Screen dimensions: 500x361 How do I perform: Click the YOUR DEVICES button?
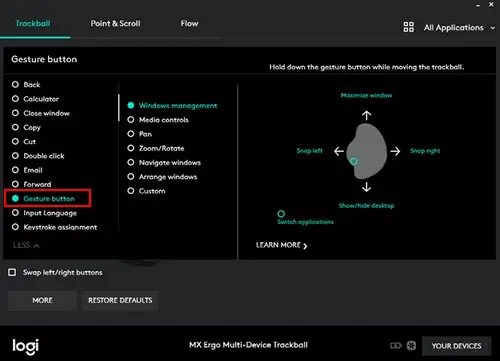pos(456,346)
